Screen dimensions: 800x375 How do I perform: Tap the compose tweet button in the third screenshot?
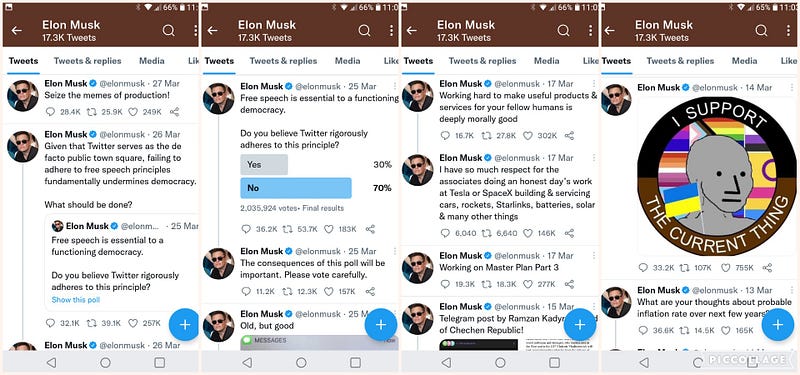coord(580,324)
